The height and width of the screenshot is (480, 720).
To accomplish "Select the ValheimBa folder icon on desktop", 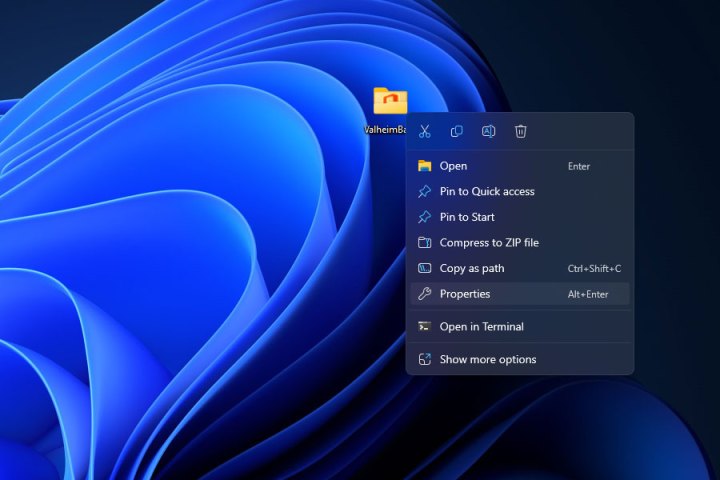I will (390, 101).
